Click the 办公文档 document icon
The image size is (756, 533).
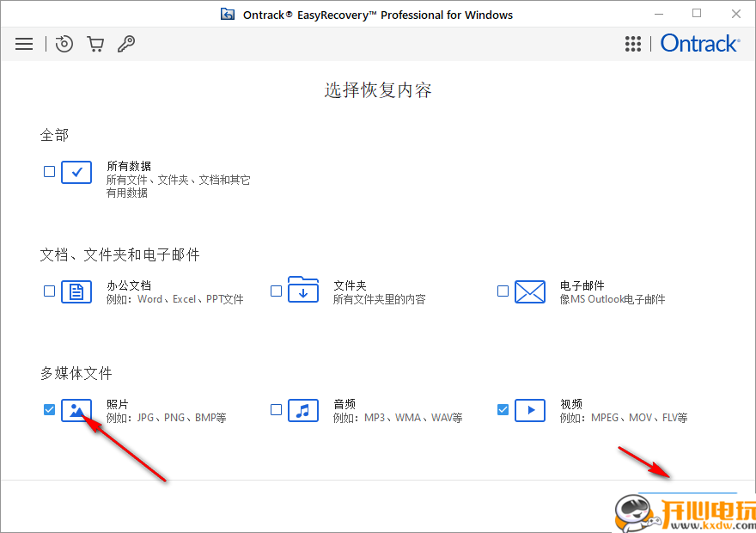coord(76,291)
